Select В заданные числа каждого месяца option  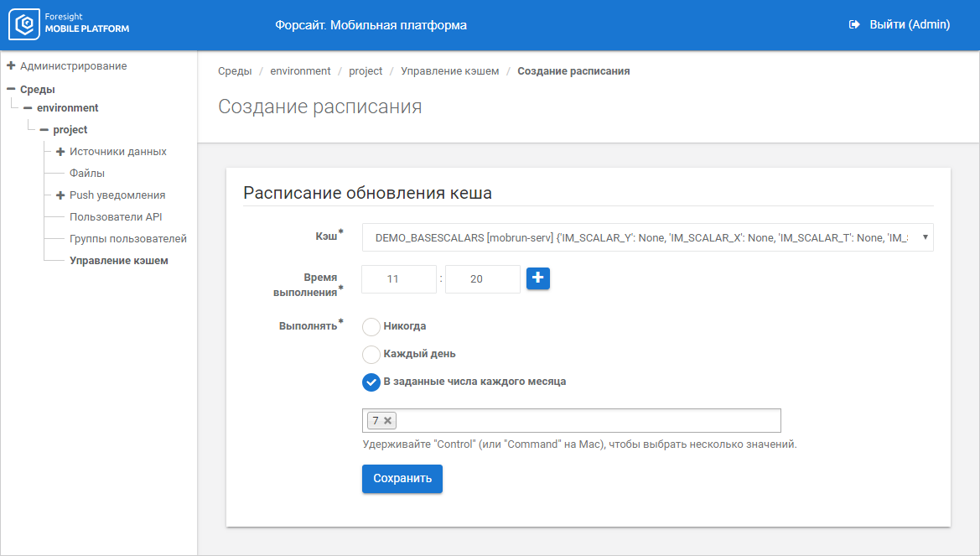click(371, 382)
